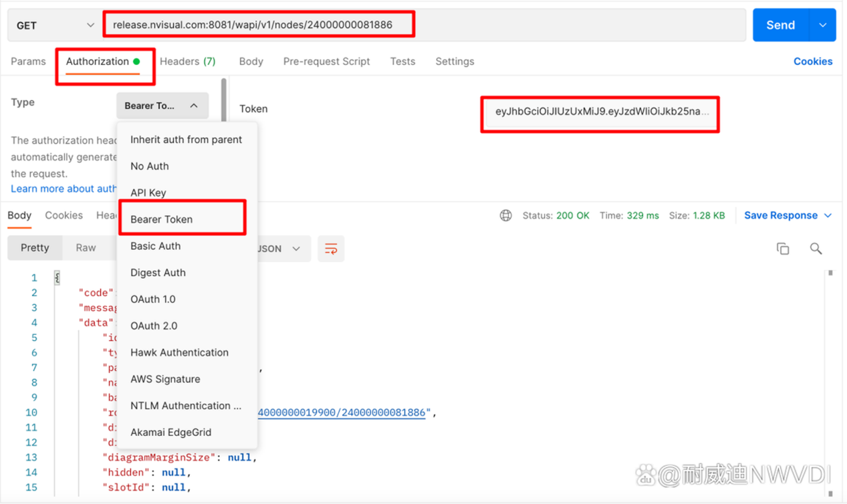Toggle line wrap icon in response toolbar

point(331,249)
